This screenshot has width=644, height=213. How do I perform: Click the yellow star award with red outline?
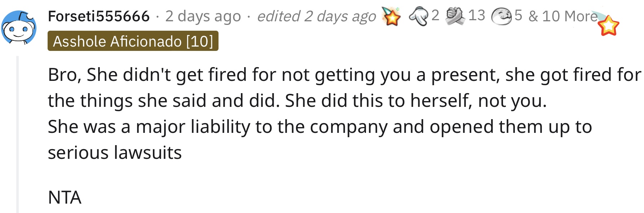608,26
